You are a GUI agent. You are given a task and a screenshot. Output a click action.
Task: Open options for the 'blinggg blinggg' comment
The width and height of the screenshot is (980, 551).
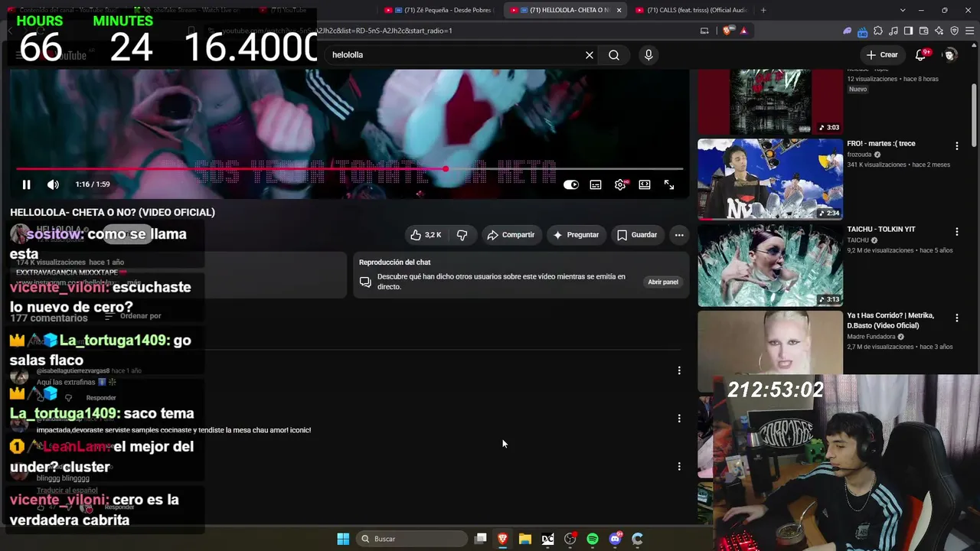click(x=679, y=466)
